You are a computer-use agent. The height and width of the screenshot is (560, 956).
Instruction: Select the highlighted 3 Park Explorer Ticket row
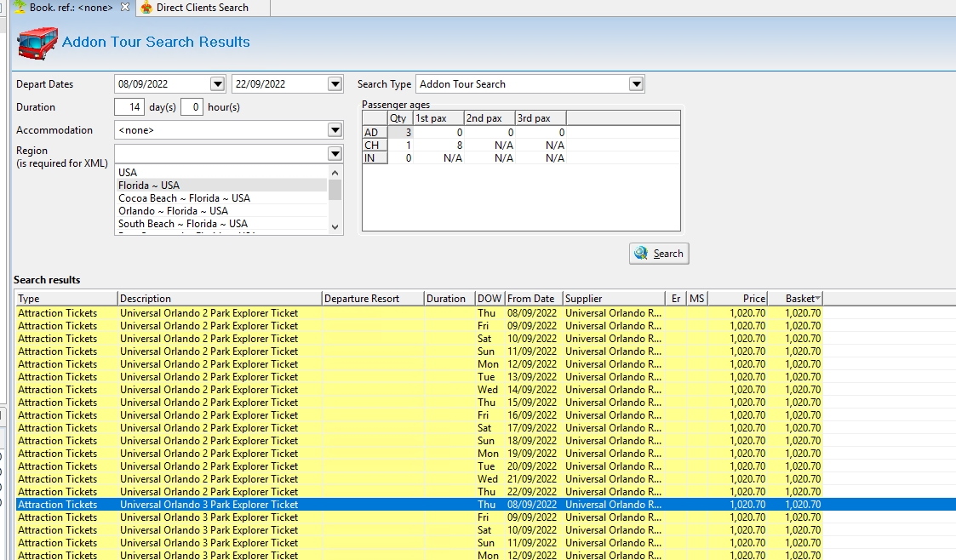(x=209, y=505)
